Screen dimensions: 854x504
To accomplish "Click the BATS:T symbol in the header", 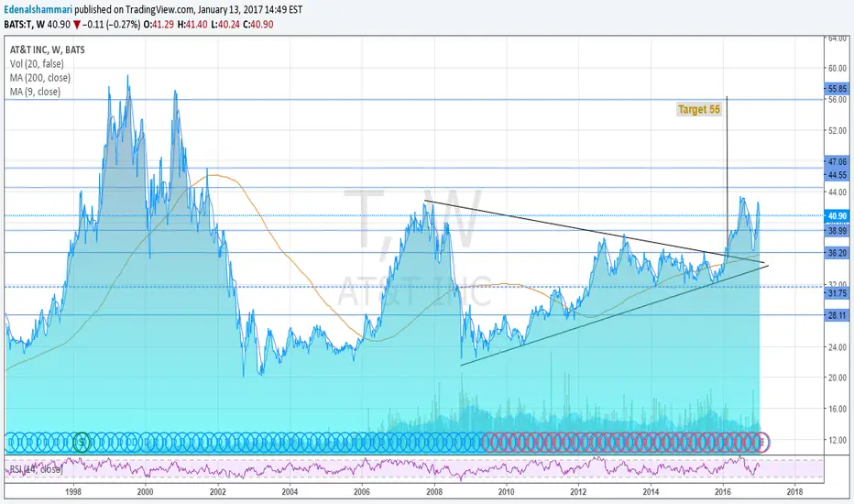I will [18, 25].
